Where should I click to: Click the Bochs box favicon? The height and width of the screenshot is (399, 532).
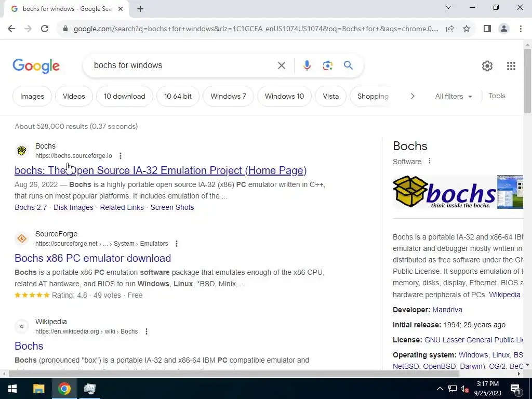[22, 151]
